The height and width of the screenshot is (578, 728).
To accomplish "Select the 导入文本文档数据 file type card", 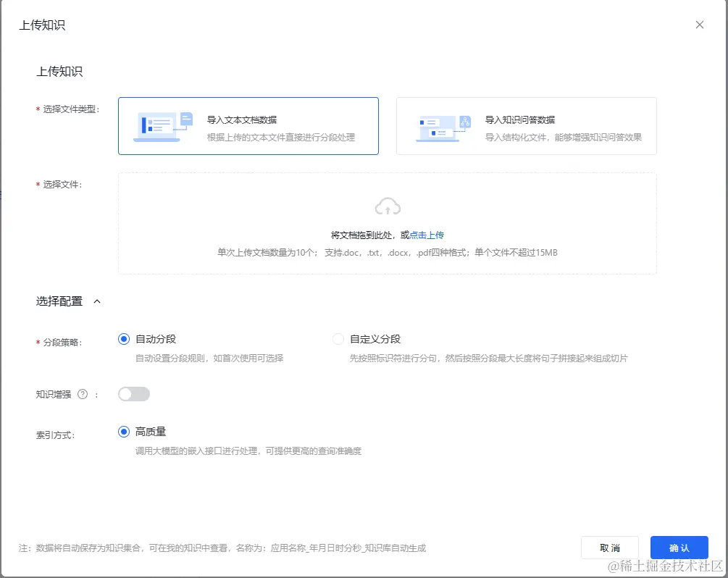I will point(248,125).
